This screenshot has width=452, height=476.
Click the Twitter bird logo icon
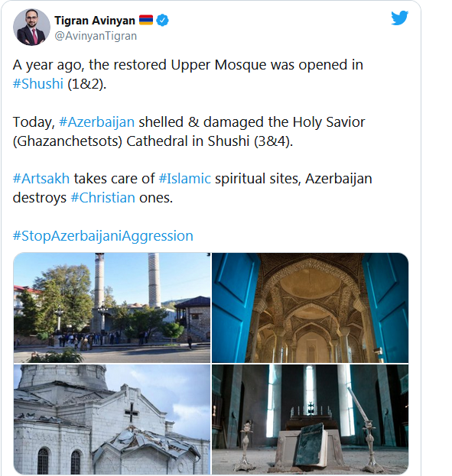399,18
